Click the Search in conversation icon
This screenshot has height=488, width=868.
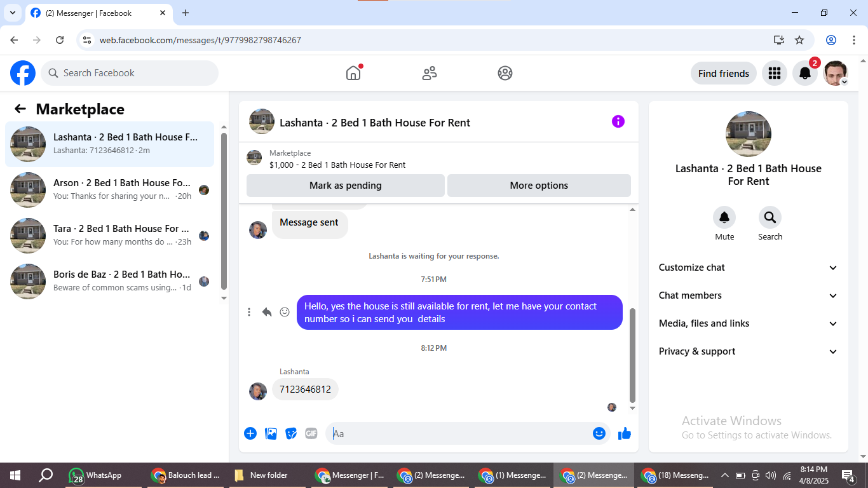pos(770,218)
